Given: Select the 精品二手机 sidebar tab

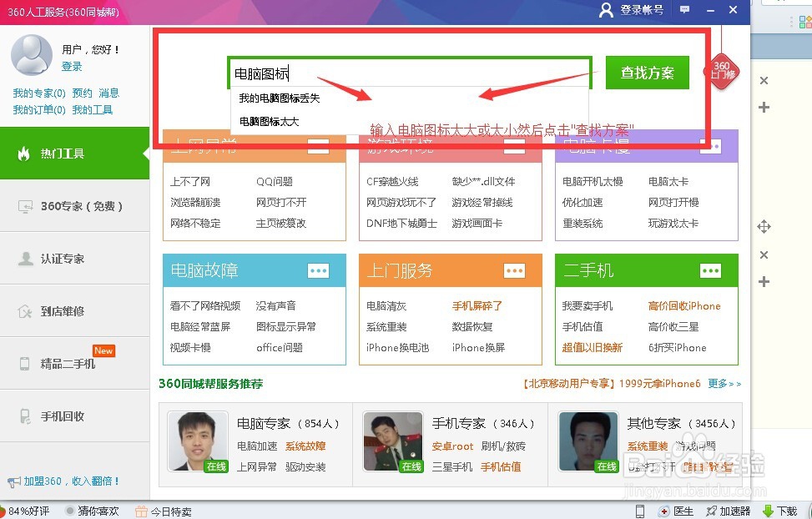Looking at the screenshot, I should (x=74, y=364).
